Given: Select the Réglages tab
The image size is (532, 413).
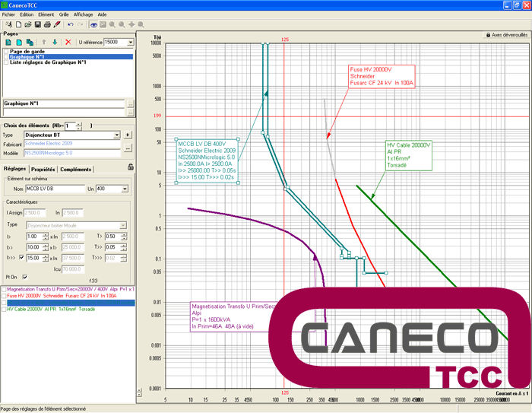Looking at the screenshot, I should tap(14, 169).
